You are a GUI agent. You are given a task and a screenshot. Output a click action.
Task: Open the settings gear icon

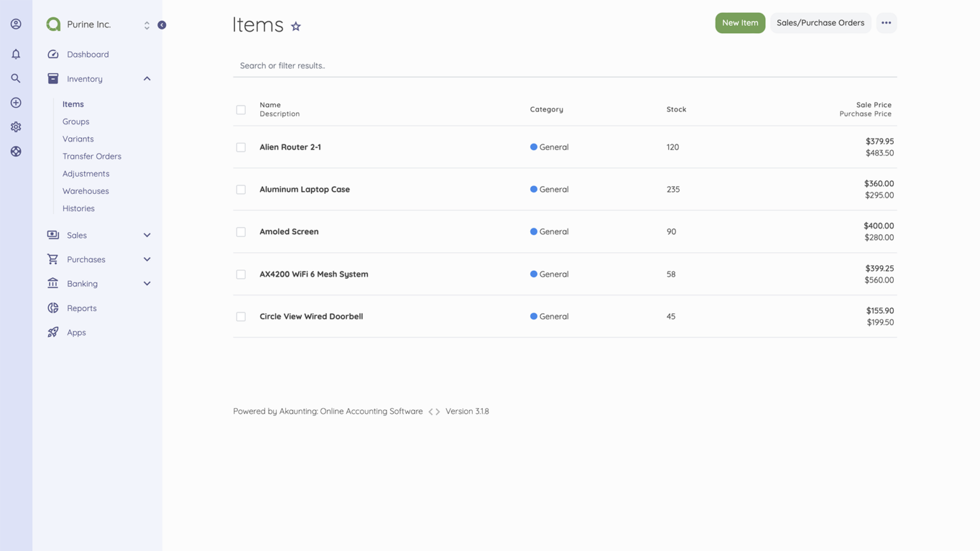pos(15,126)
